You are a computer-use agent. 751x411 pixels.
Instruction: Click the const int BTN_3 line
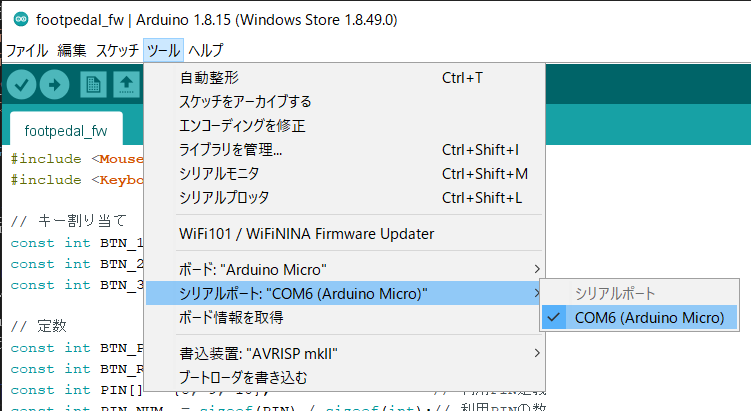[77, 285]
